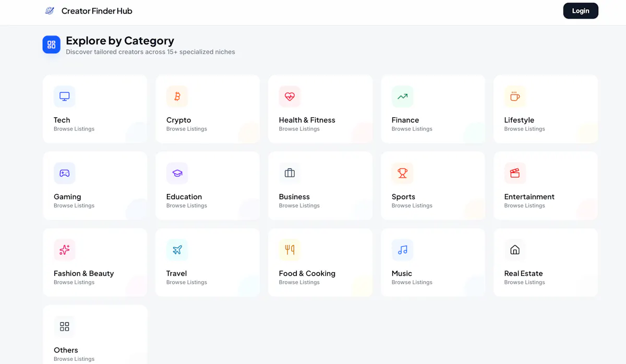Click Browse Listings under Health & Fitness

[x=299, y=129]
